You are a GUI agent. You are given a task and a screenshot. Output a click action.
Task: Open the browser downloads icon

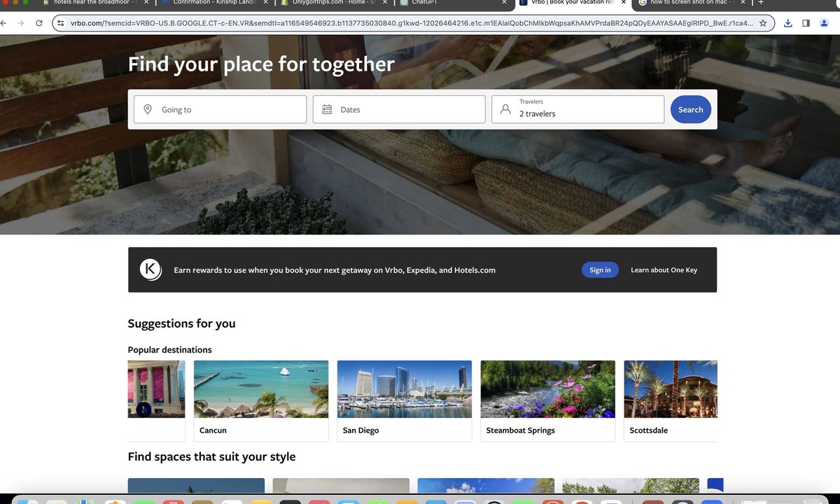[788, 23]
